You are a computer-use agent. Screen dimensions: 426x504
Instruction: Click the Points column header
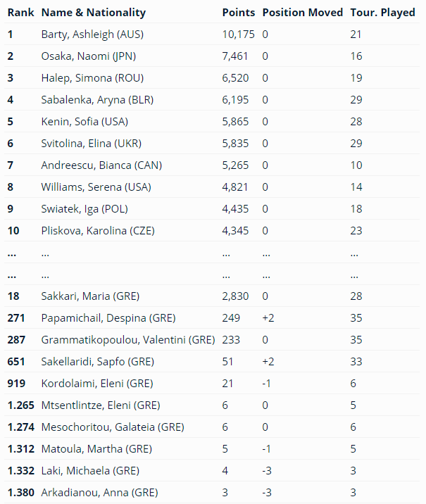[x=239, y=13]
